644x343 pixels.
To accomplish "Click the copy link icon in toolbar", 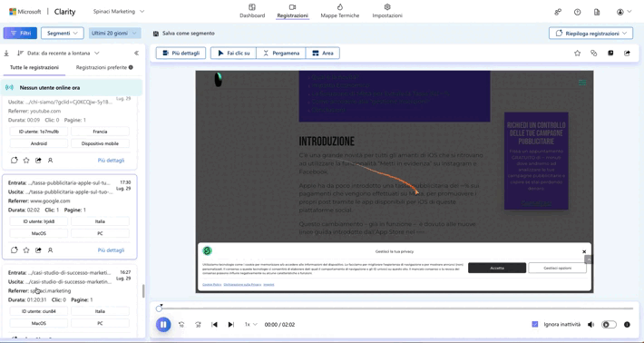I will (x=594, y=53).
